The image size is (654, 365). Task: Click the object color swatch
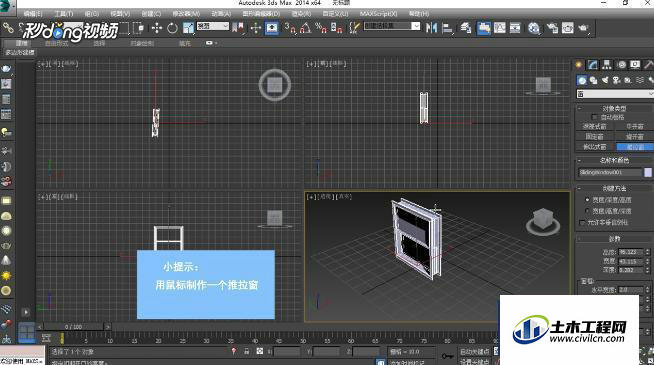pos(648,172)
